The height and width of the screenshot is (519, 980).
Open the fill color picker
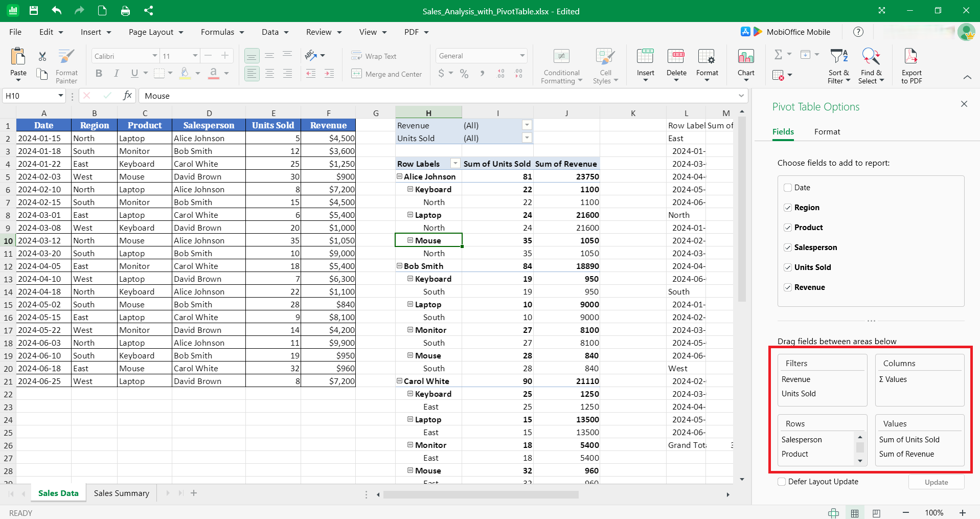pyautogui.click(x=197, y=74)
